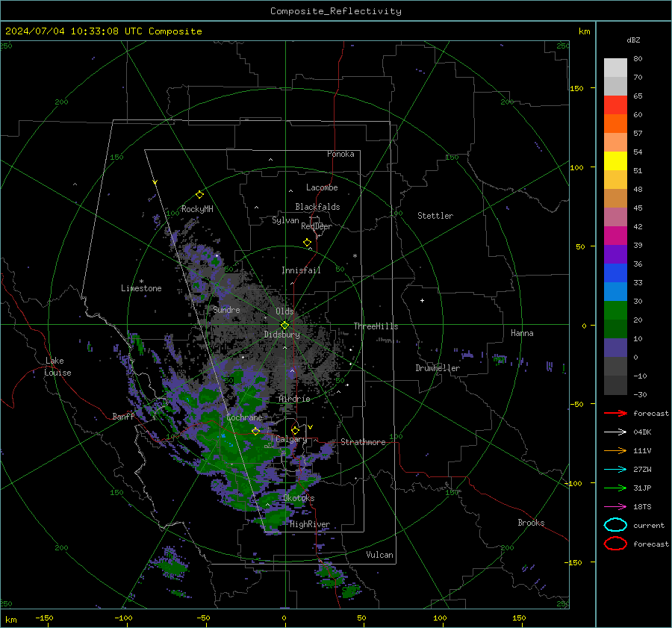Screen dimensions: 672x628
Task: Select the red 65 dBZ color swatch
Action: pos(615,105)
